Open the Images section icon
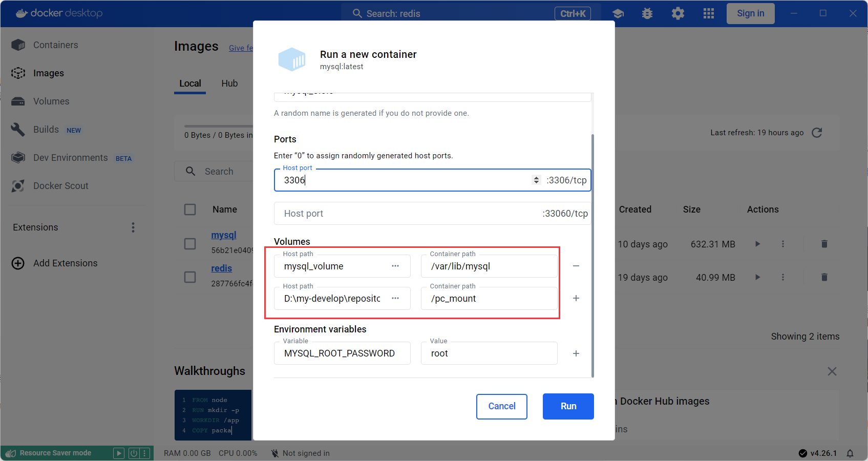This screenshot has height=461, width=868. (x=18, y=73)
